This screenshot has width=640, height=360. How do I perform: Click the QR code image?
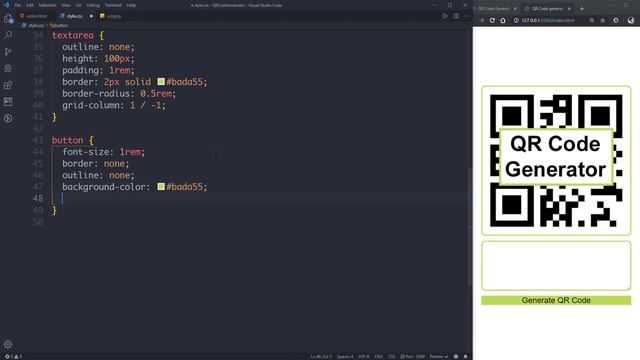556,160
